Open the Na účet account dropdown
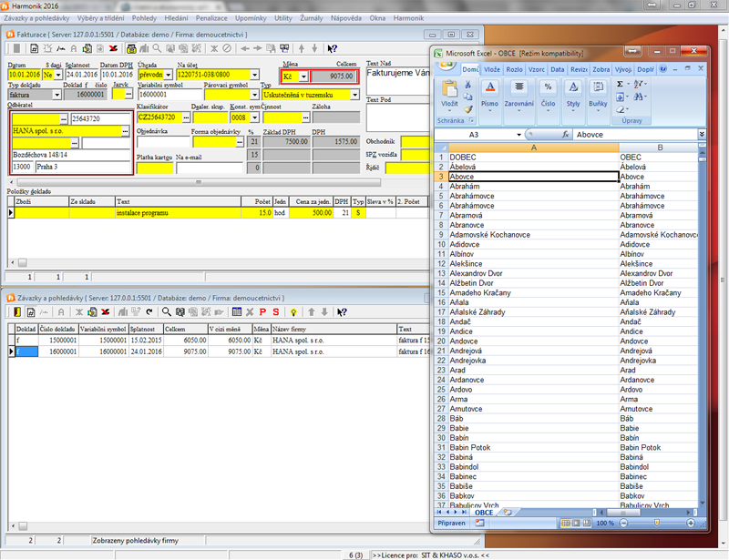729x560 pixels. 255,75
